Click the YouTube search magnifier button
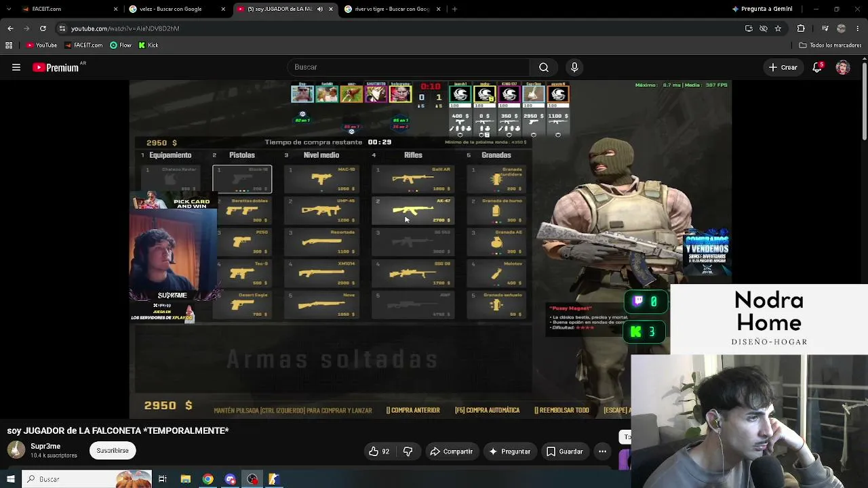The height and width of the screenshot is (488, 868). 544,67
